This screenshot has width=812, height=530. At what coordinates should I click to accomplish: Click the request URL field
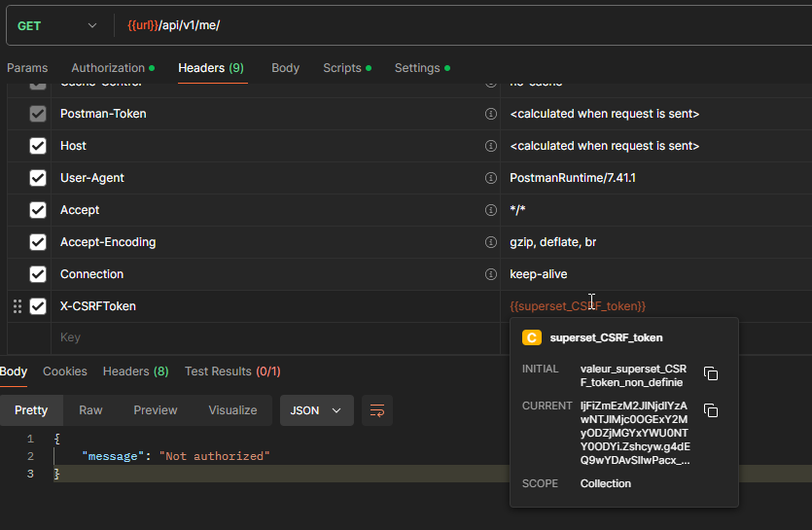[x=466, y=25]
